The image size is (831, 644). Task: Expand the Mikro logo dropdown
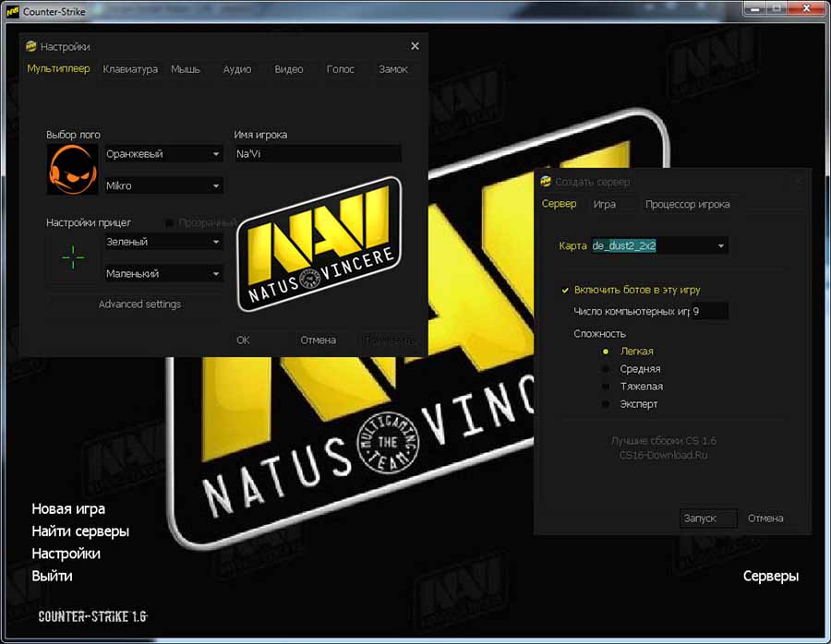[163, 185]
